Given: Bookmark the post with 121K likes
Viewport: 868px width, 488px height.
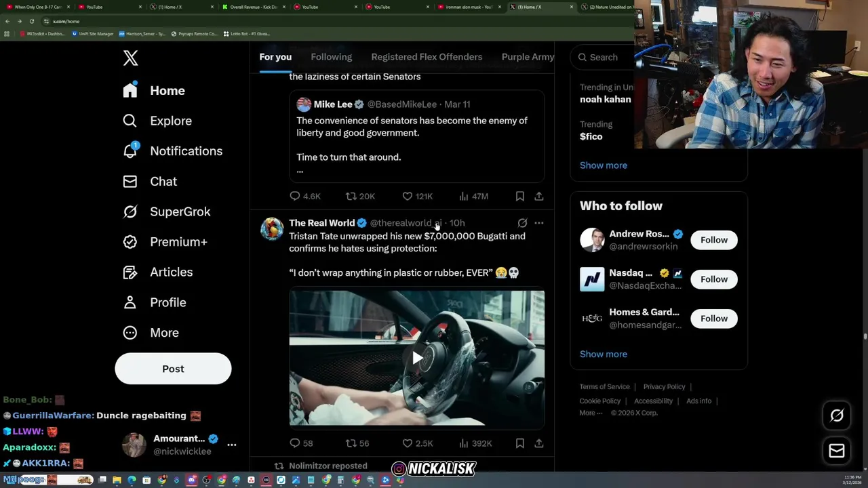Looking at the screenshot, I should click(x=520, y=196).
